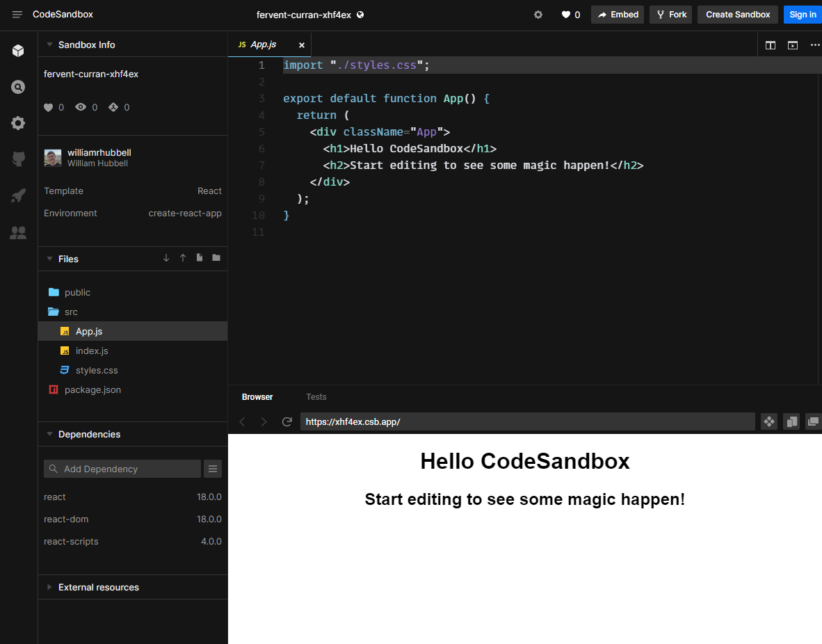Click the create-react-app environment value
This screenshot has width=822, height=644.
click(185, 214)
